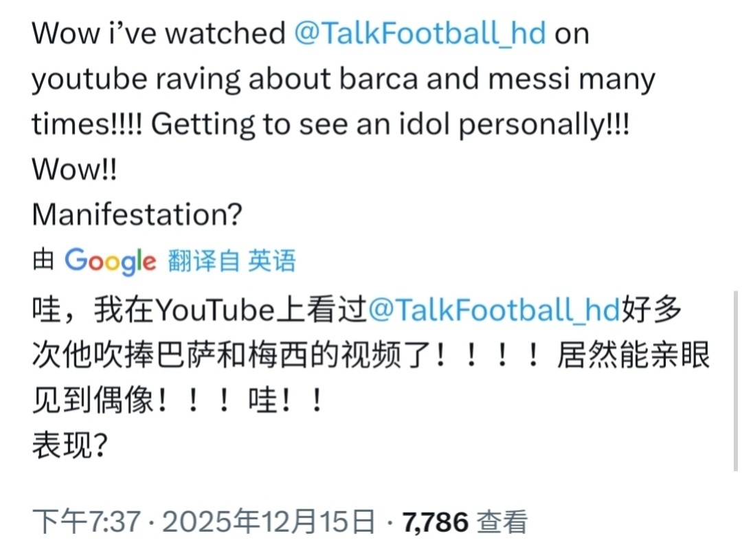The image size is (742, 560).
Task: Click the opening words 'Wow i've watched'
Action: coord(159,34)
